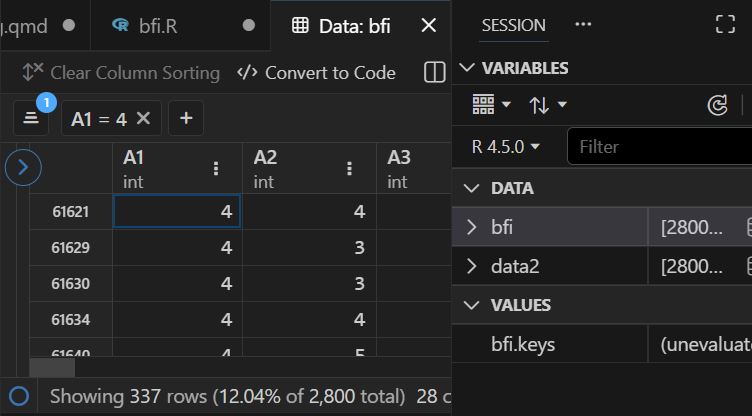Open the filter management button with badge
This screenshot has width=752, height=416.
[31, 118]
